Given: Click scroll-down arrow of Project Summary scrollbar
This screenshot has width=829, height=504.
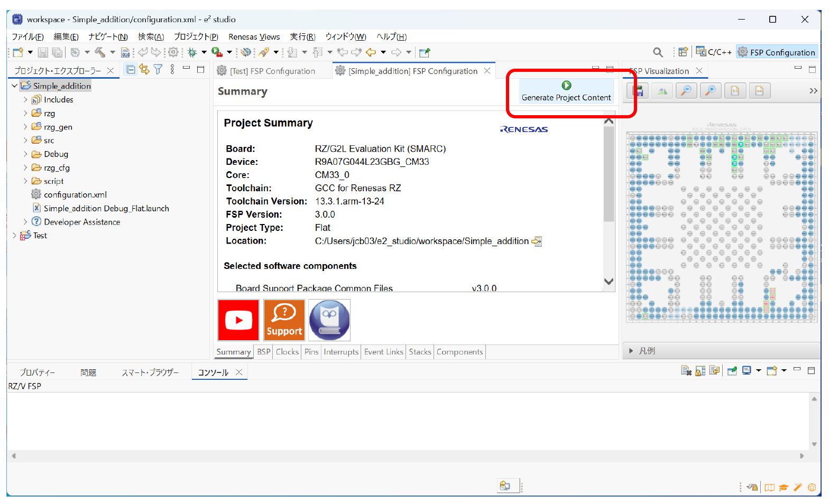Looking at the screenshot, I should click(609, 282).
